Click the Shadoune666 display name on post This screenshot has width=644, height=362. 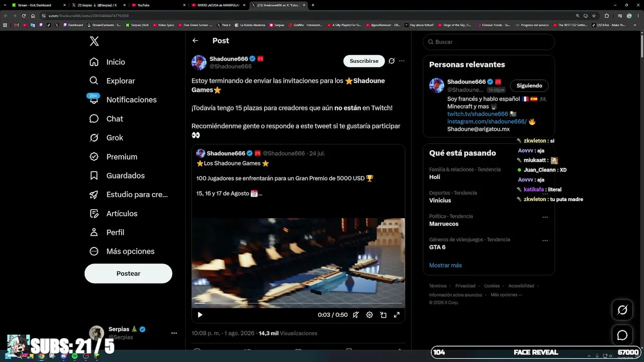(228, 59)
